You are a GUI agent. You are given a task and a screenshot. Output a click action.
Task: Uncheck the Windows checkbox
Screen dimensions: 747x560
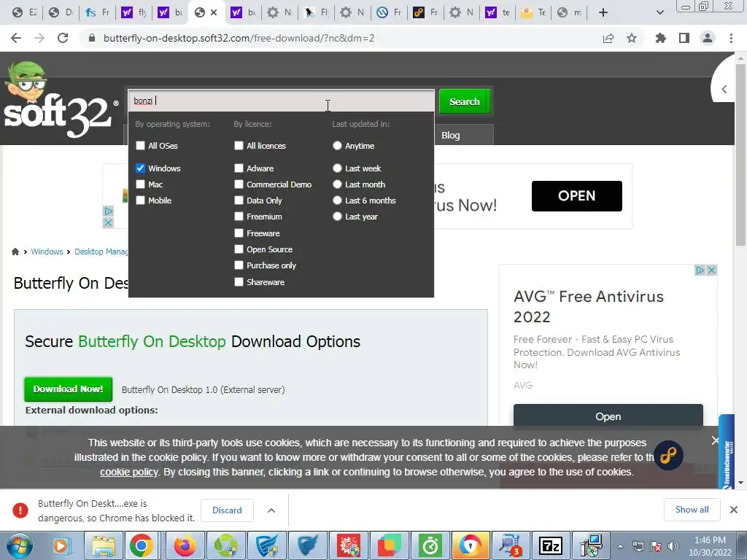[141, 168]
